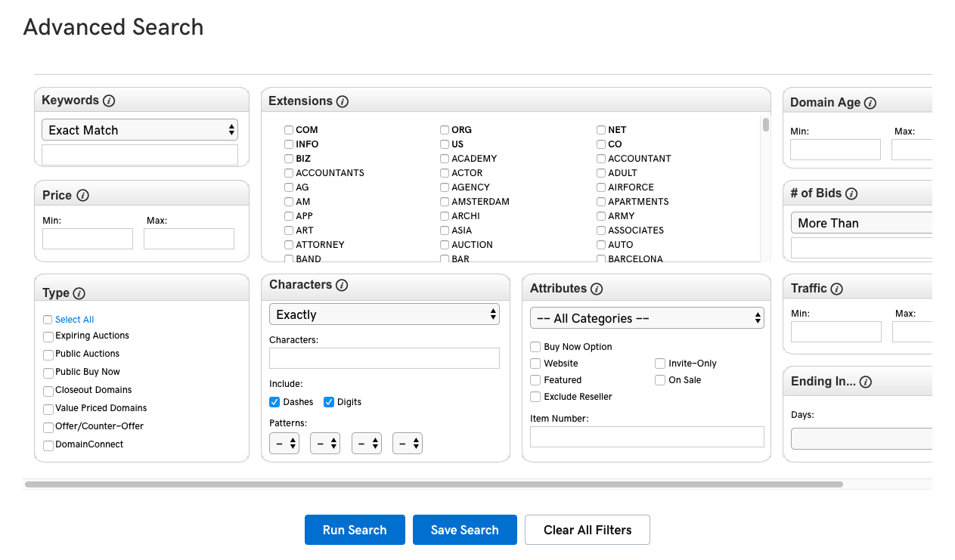The image size is (955, 560).
Task: Click the Select All link under Type
Action: click(74, 320)
